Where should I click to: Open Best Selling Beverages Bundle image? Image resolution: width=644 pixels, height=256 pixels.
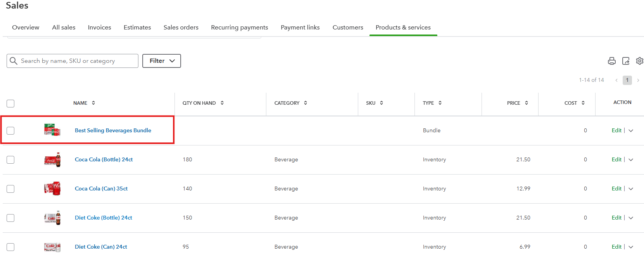pos(52,130)
